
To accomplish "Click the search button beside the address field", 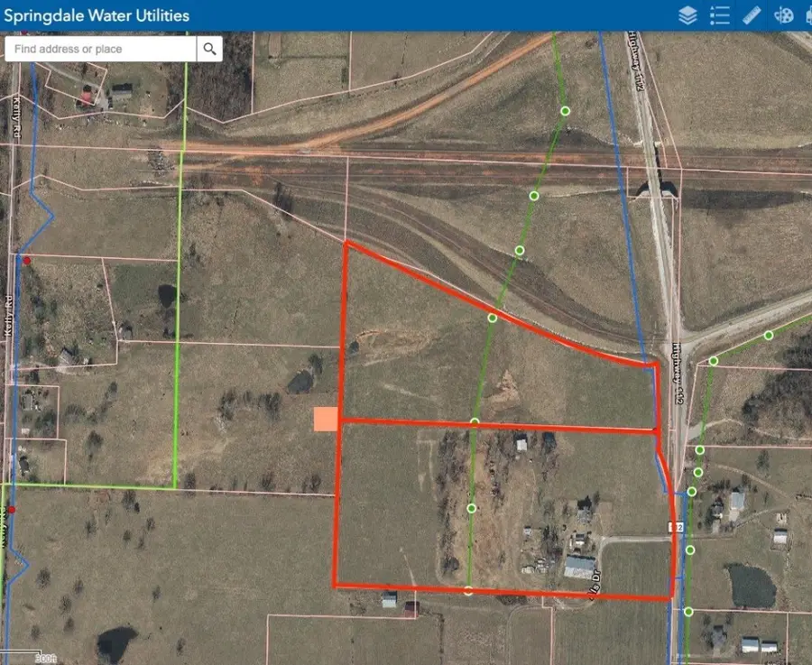I will click(208, 48).
